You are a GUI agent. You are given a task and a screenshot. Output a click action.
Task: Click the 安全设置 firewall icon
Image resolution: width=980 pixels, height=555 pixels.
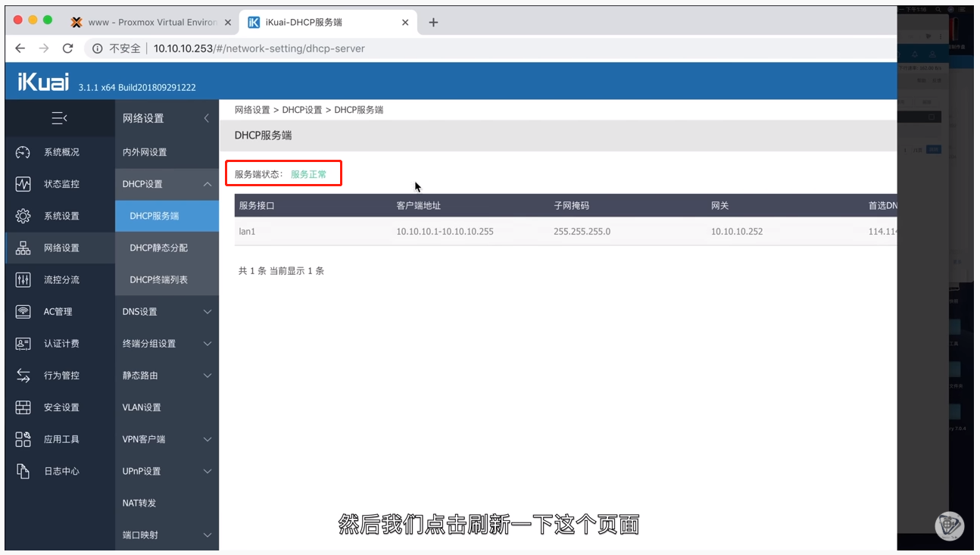click(23, 407)
